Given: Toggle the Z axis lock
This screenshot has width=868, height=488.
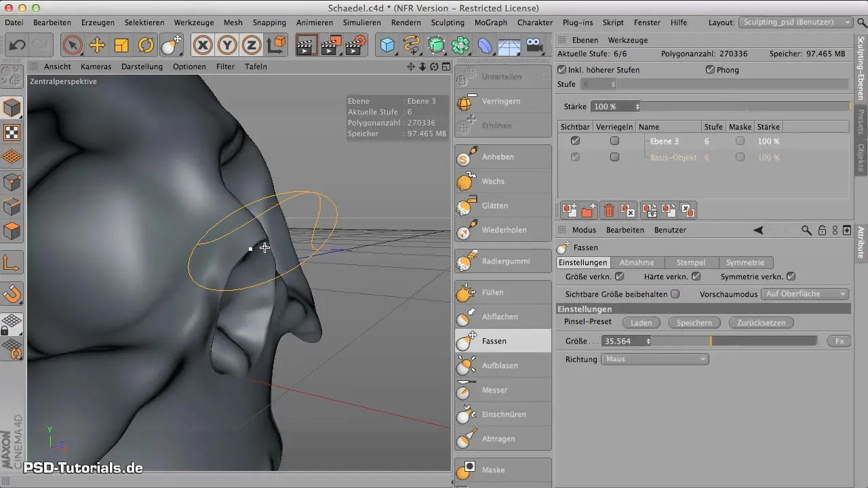Looking at the screenshot, I should pyautogui.click(x=252, y=46).
